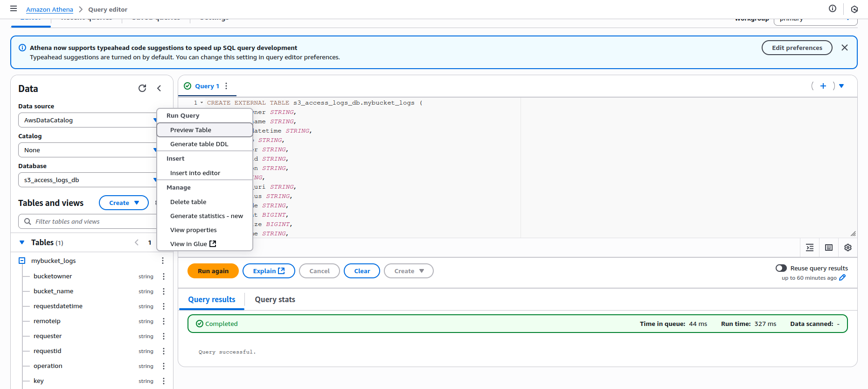Select Preview Table from context menu
Viewport: 868px width, 389px height.
[205, 130]
